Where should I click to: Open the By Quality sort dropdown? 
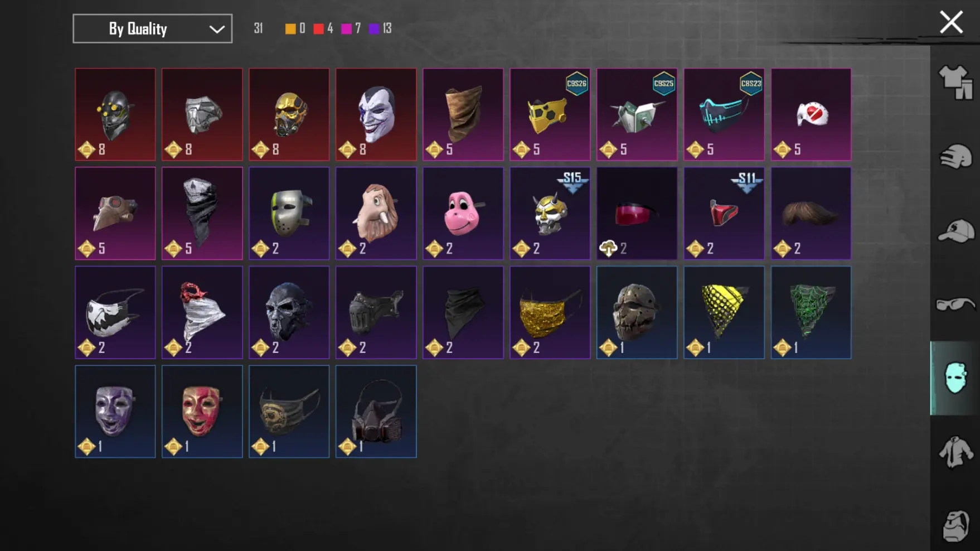(x=152, y=28)
